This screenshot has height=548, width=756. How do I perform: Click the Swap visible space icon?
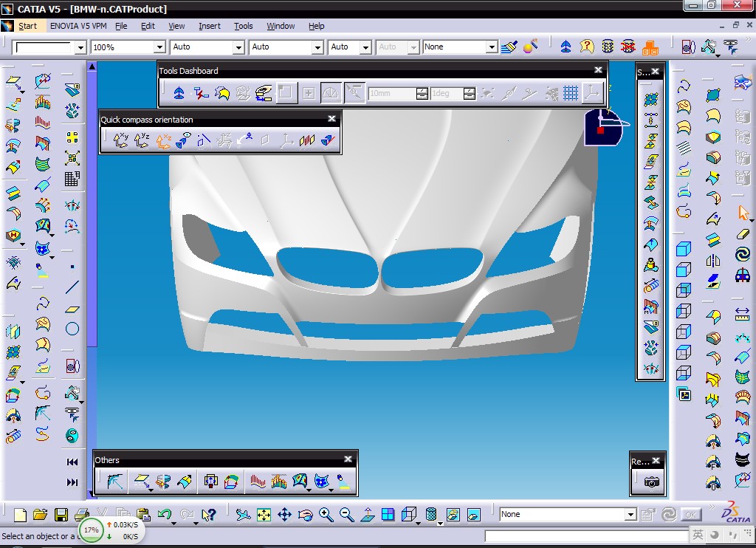(473, 515)
